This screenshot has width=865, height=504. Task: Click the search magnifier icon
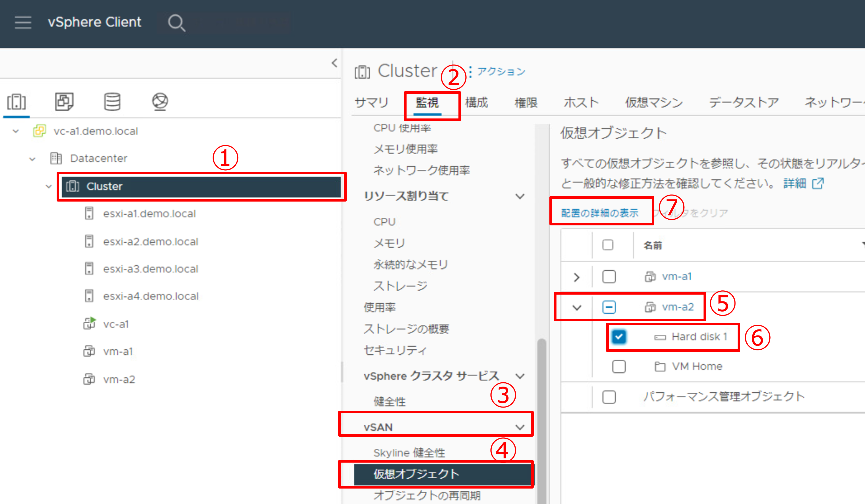[x=176, y=23]
